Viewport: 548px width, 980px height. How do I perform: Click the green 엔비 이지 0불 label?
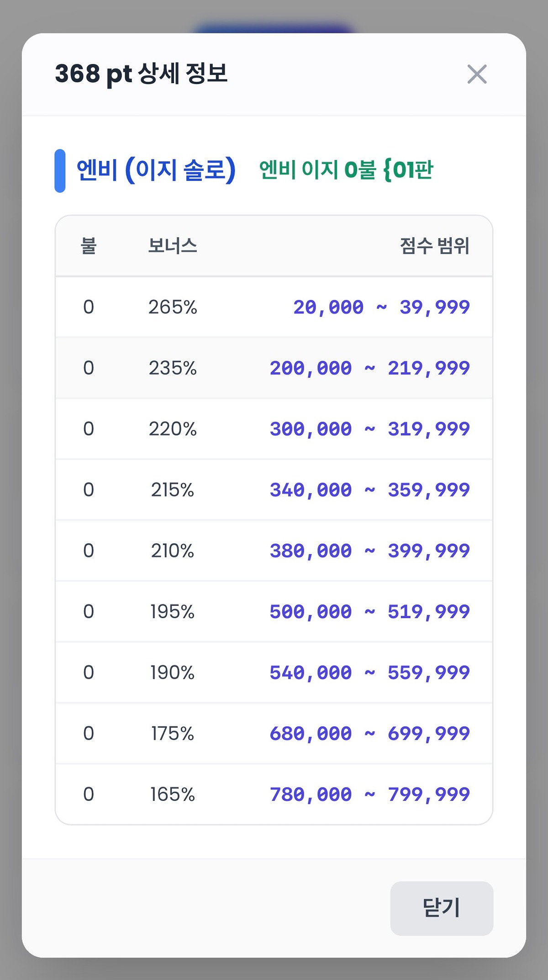346,170
